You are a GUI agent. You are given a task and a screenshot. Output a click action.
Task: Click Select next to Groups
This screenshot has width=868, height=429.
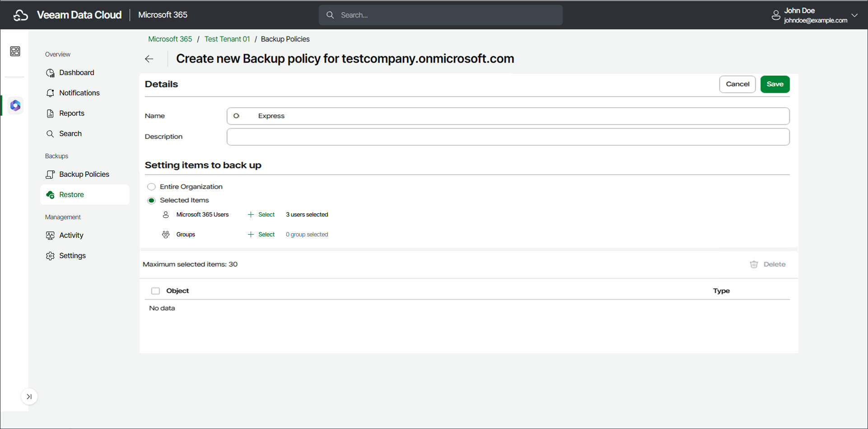(x=266, y=235)
